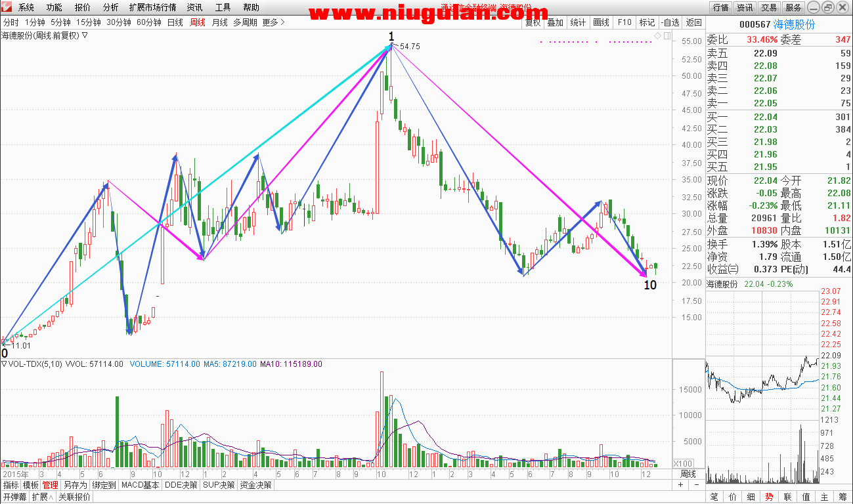
Task: Click the 标记 mark button
Action: tap(647, 22)
